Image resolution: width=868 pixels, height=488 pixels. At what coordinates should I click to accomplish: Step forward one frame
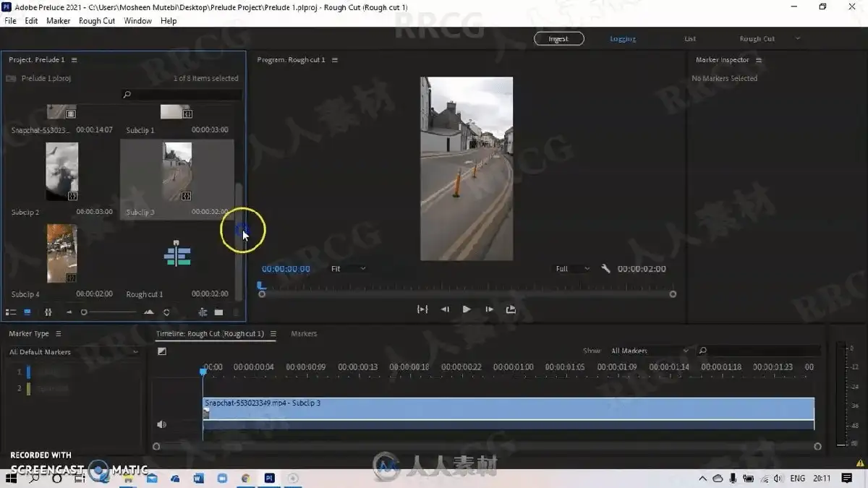click(489, 309)
